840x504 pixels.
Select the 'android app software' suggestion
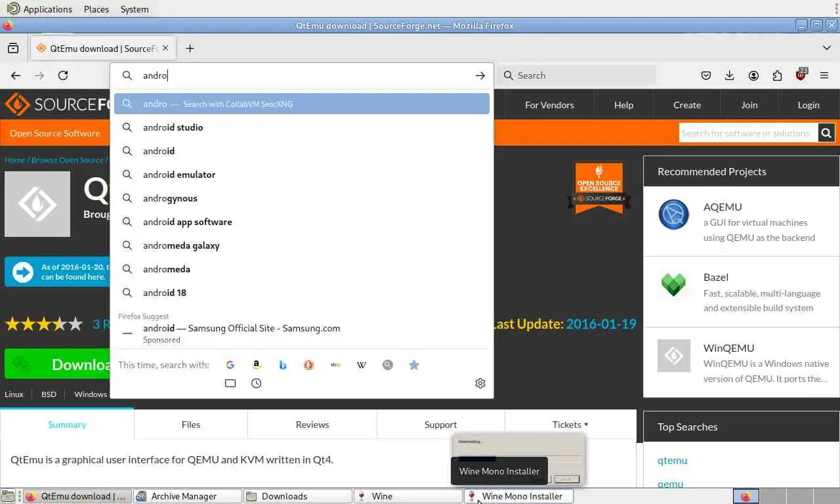point(302,222)
